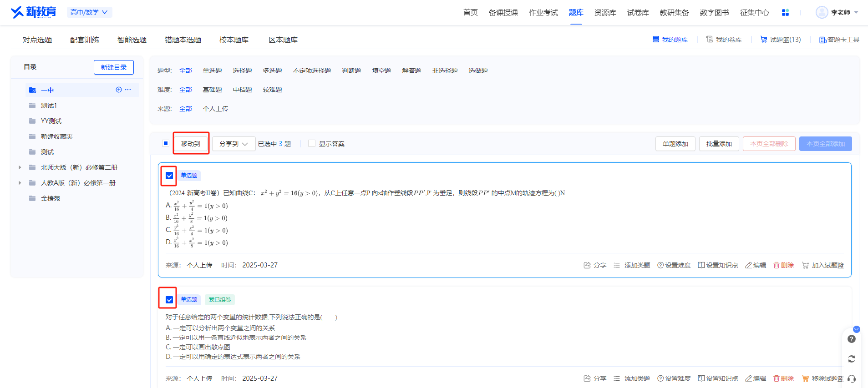Screen dimensions: 868x388
Task: Open 智能选题 tab
Action: [132, 40]
